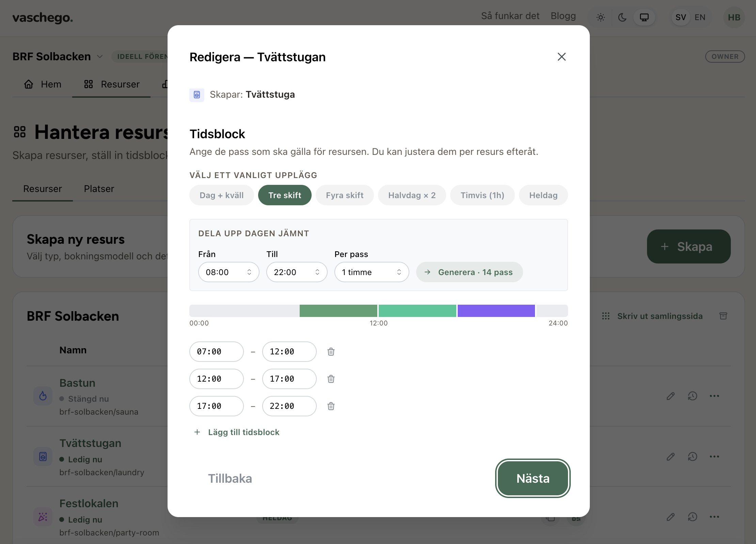
Task: Switch language to SV
Action: coord(681,17)
